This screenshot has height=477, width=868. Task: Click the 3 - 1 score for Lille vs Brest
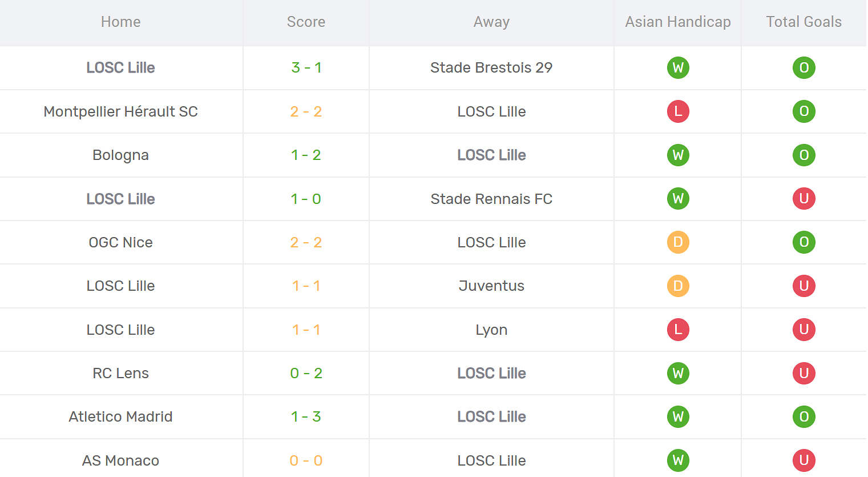[x=306, y=67]
